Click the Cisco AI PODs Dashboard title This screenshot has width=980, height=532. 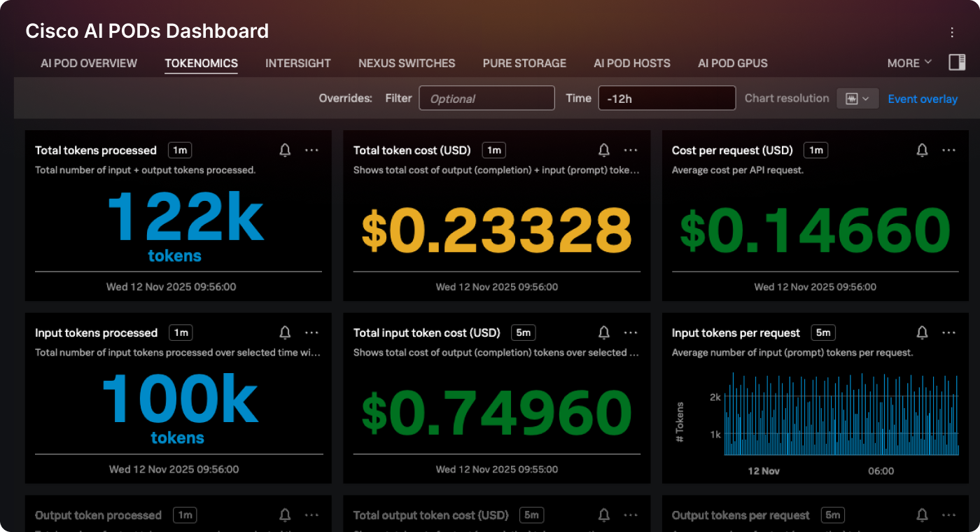point(147,31)
